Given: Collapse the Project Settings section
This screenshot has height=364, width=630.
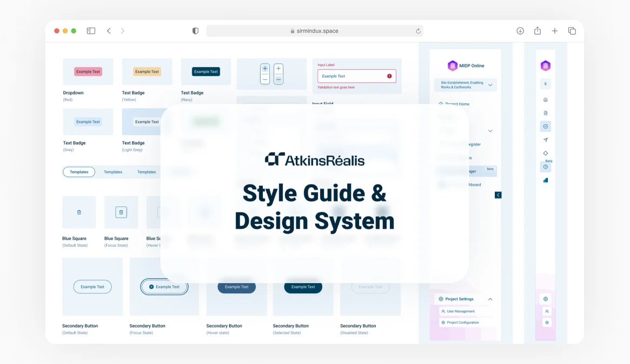Looking at the screenshot, I should 490,299.
